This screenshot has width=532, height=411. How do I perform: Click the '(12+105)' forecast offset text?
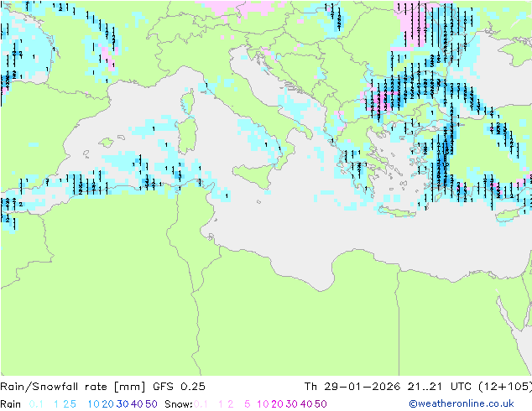505,386
